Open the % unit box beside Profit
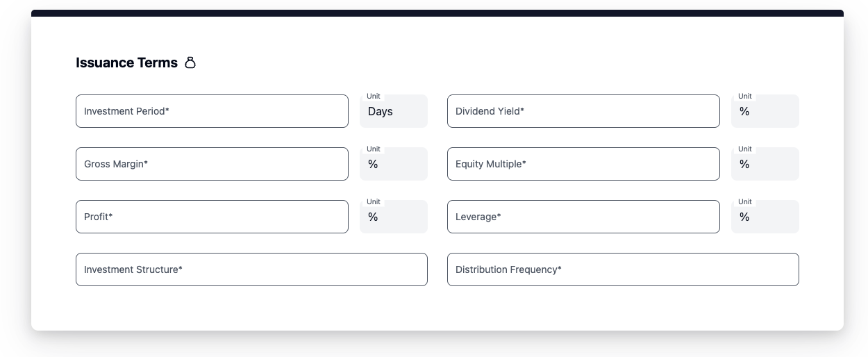Image resolution: width=868 pixels, height=357 pixels. coord(393,217)
